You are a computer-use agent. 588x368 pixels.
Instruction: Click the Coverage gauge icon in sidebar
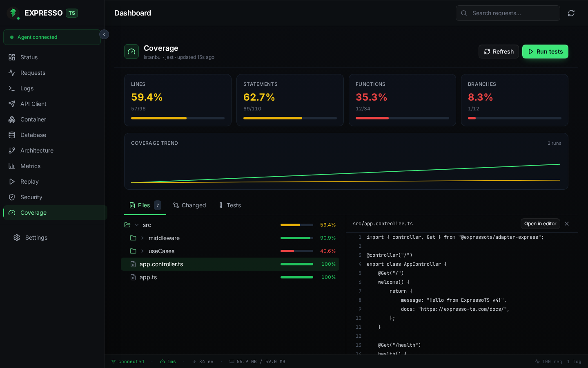coord(12,213)
